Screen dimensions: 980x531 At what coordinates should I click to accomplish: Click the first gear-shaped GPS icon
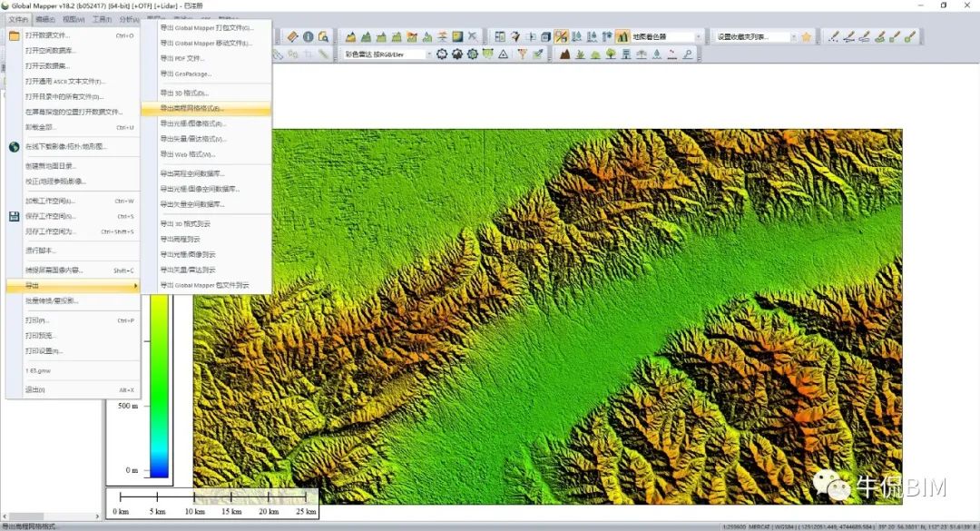(442, 54)
